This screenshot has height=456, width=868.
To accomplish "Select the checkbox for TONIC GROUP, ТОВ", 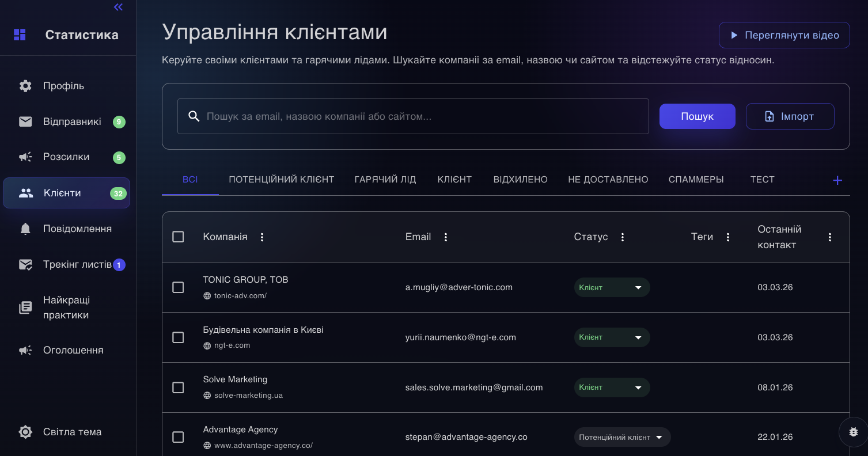I will point(178,287).
